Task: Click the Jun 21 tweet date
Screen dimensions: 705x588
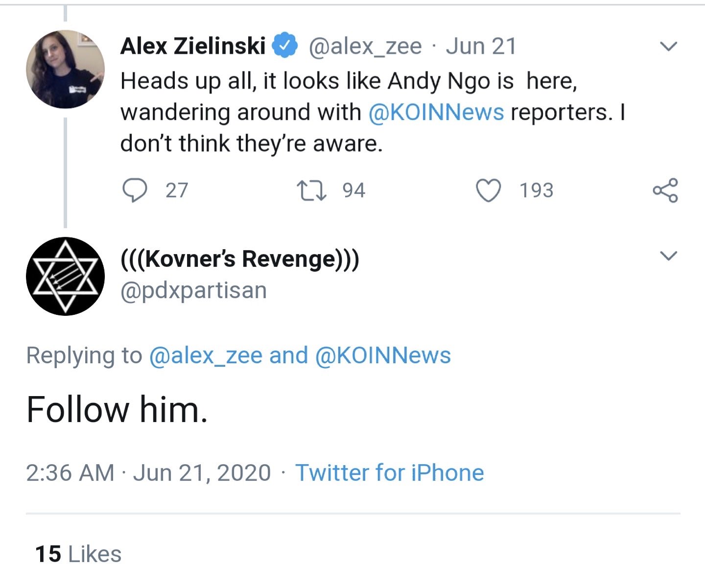Action: tap(481, 46)
